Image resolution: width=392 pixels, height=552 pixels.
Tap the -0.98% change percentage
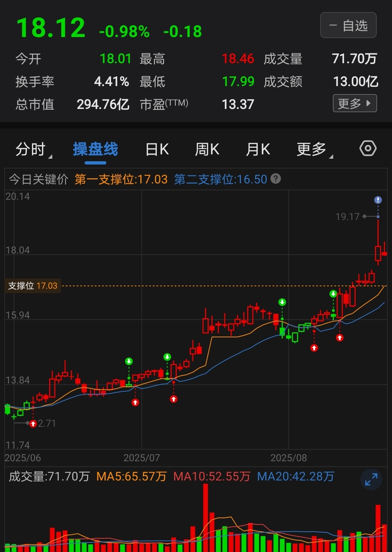coord(124,32)
